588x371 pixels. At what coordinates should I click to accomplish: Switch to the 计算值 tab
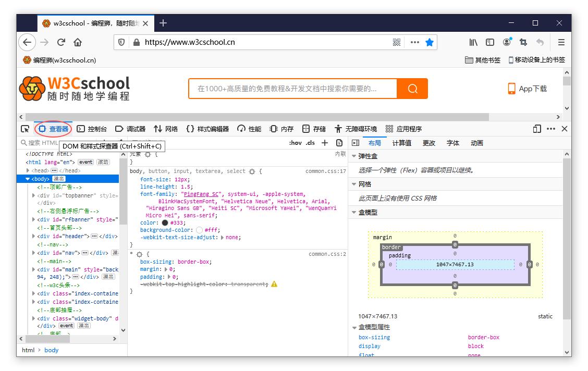(x=401, y=143)
